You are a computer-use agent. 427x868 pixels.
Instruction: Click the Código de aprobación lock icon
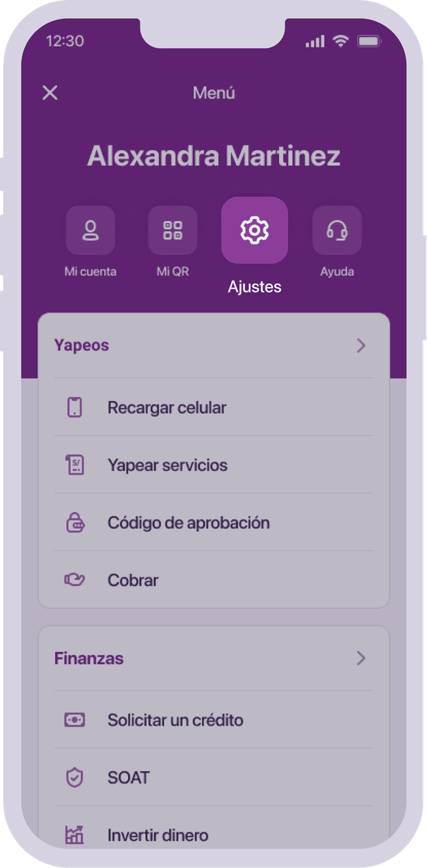75,523
